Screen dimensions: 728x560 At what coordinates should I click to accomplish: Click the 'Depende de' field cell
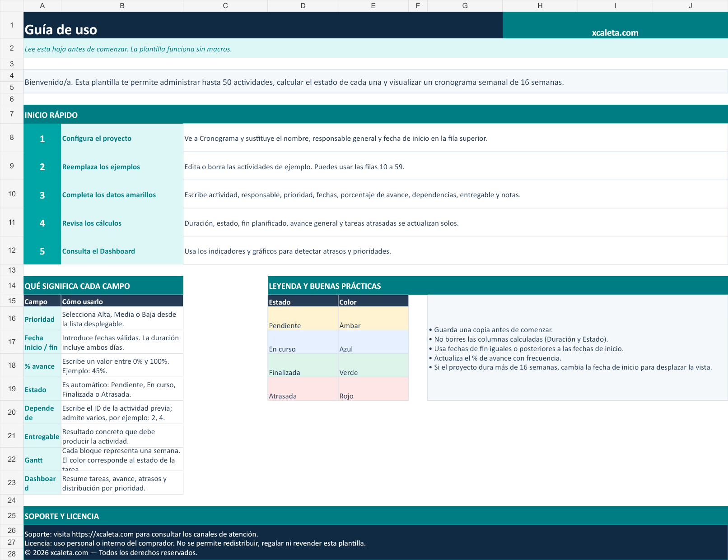click(42, 412)
